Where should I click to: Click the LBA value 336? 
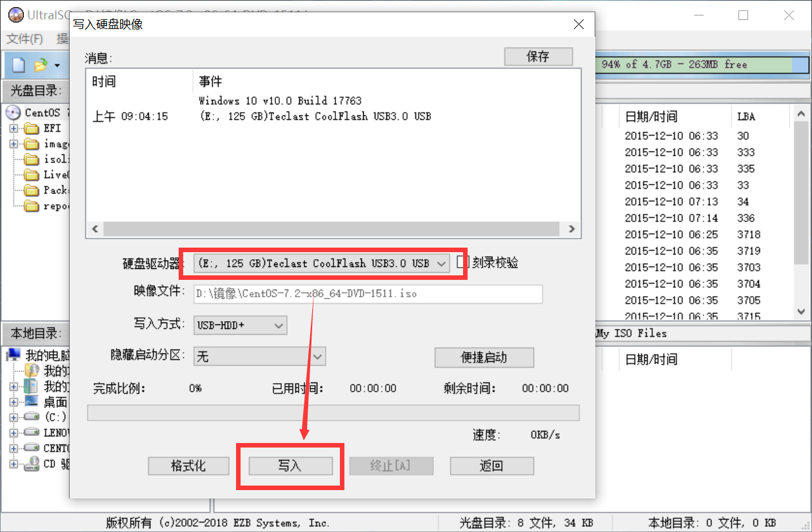click(x=746, y=218)
